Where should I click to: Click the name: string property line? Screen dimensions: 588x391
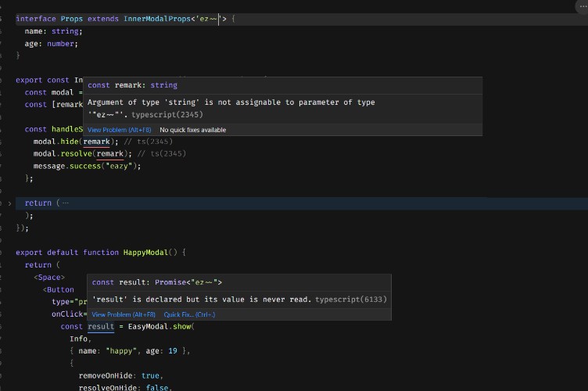pyautogui.click(x=53, y=31)
